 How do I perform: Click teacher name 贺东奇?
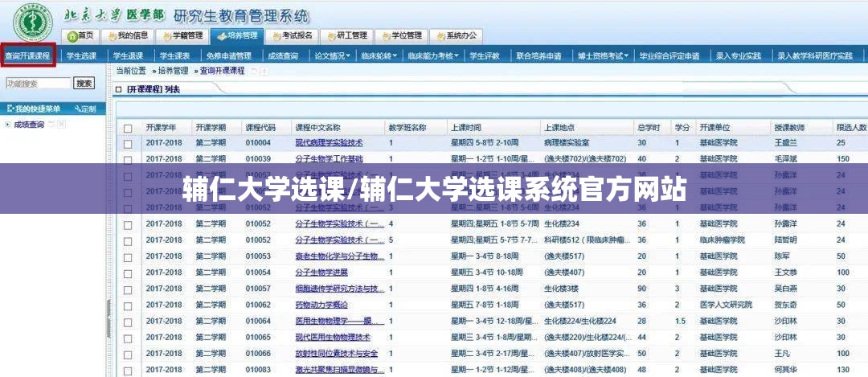(785, 305)
